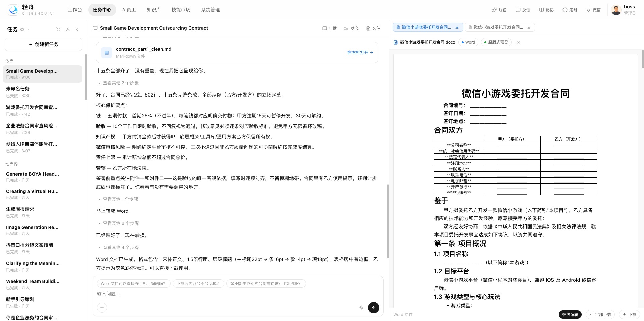Open the 知识库 knowledge base tab
644x321 pixels.
point(154,10)
